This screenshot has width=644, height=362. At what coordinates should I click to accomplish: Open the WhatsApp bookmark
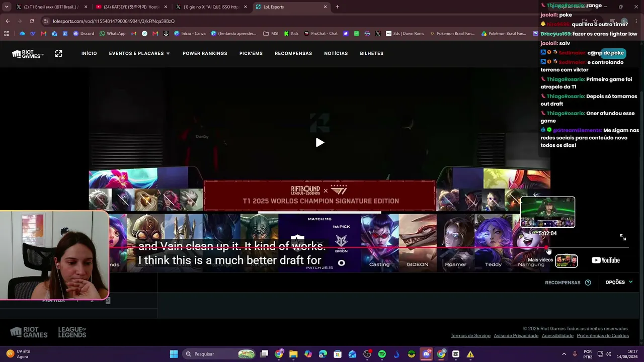pos(112,34)
